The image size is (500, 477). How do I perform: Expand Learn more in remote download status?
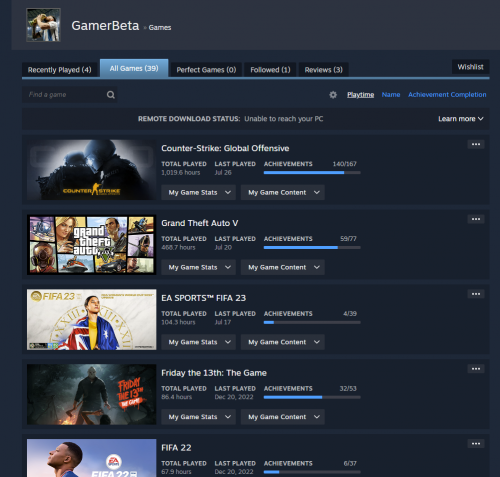point(461,119)
